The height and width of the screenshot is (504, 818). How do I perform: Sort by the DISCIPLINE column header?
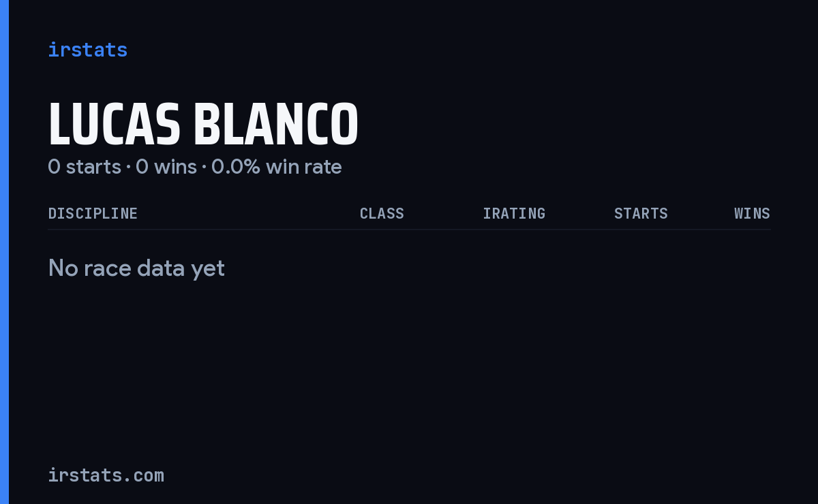[x=93, y=214]
